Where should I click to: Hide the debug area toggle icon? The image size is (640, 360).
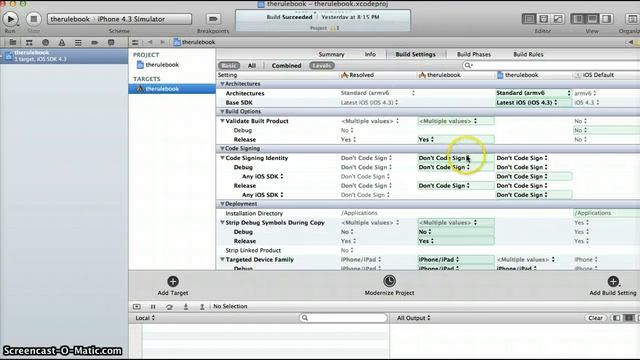(x=137, y=307)
